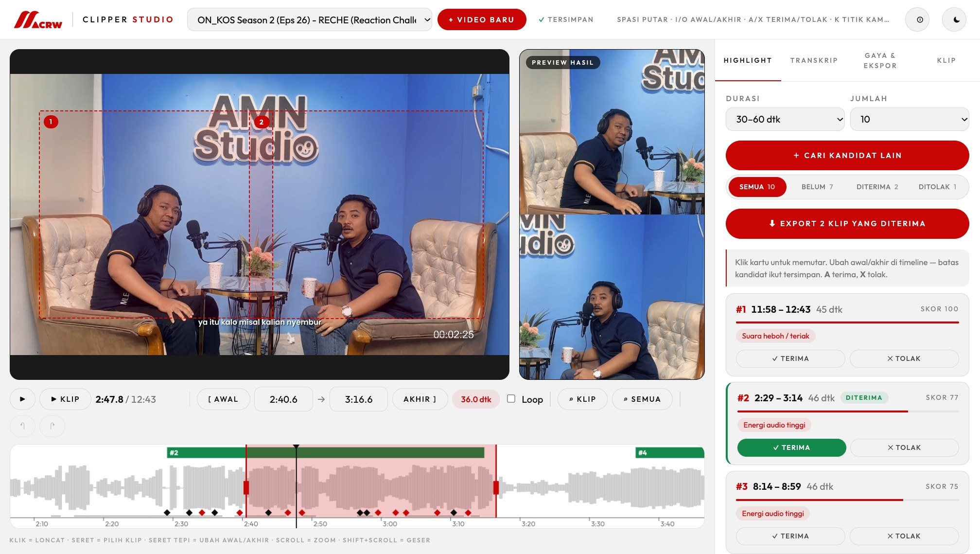This screenshot has width=980, height=554.
Task: Edit the end time field 3:16.6
Action: [359, 399]
